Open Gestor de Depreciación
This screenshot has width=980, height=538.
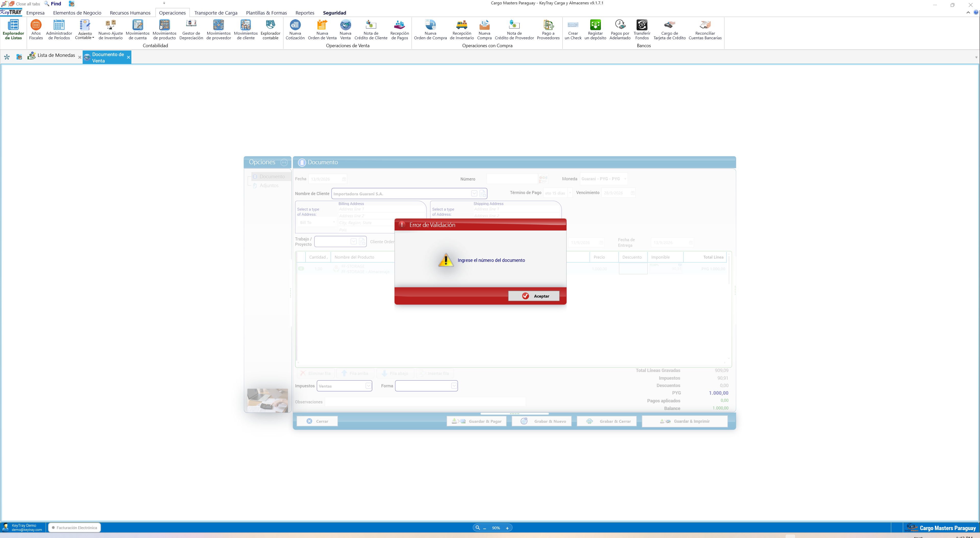(191, 30)
